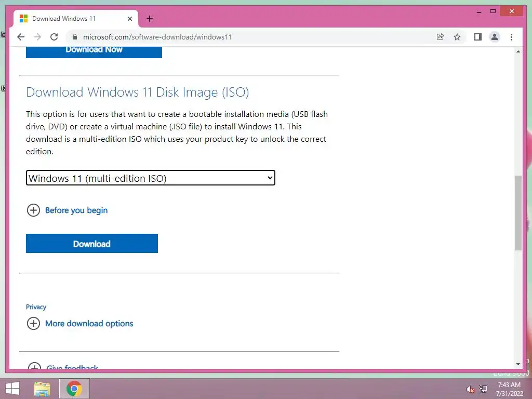Open Chrome's three-dot menu
The width and height of the screenshot is (532, 399).
click(511, 37)
